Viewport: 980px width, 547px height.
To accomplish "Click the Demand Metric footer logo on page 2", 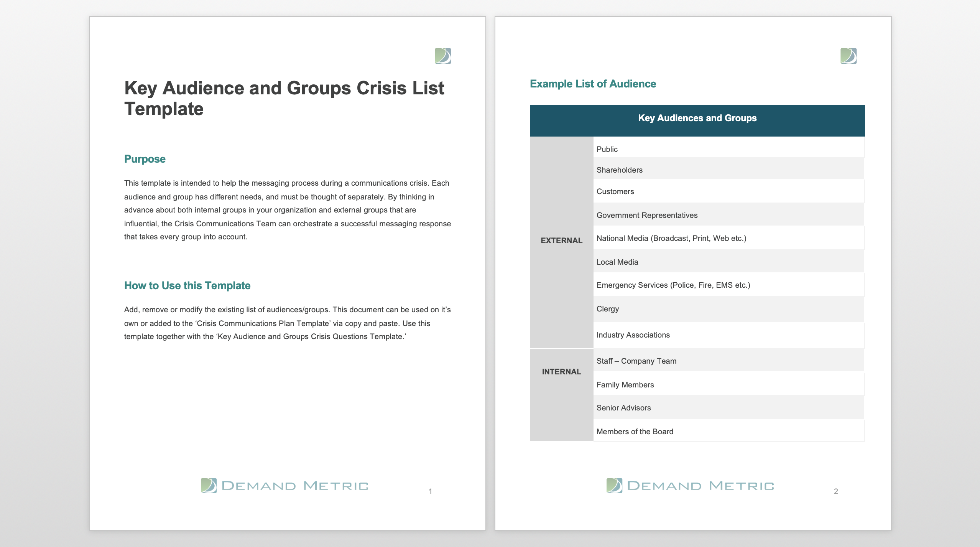I will tap(690, 486).
